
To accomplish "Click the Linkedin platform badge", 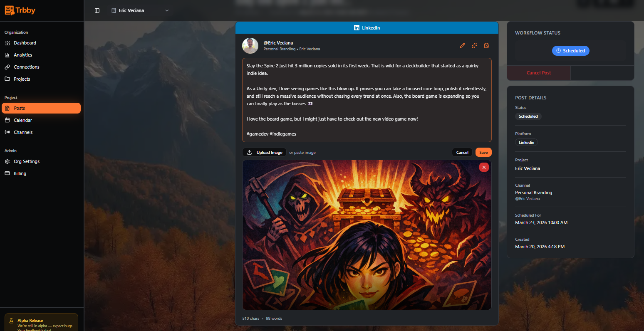I will [x=526, y=142].
